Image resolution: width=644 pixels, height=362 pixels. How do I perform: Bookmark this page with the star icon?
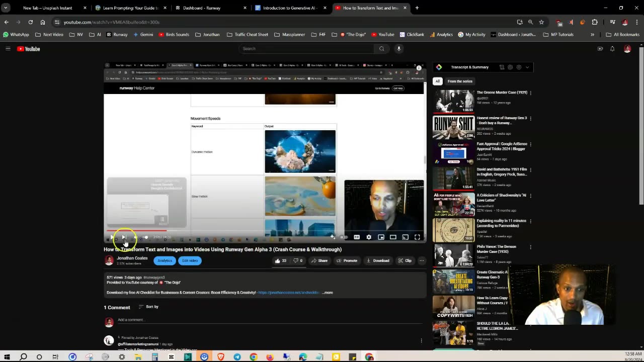[x=541, y=22]
